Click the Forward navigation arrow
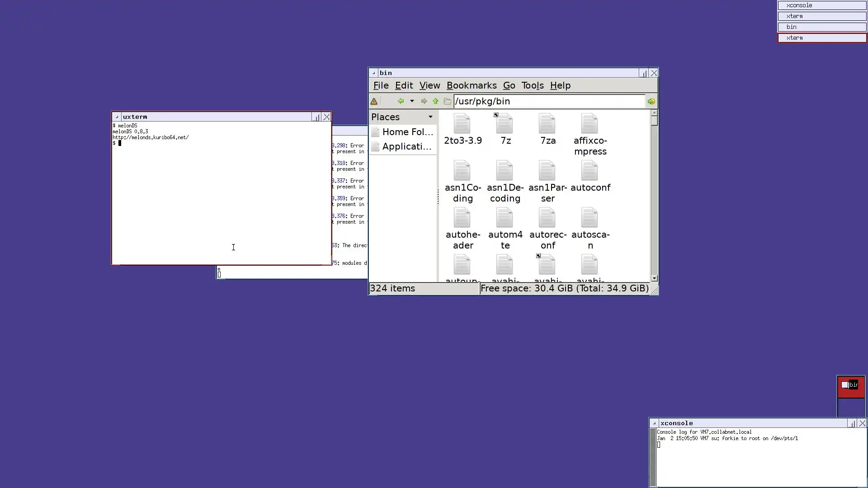The width and height of the screenshot is (868, 488). tap(424, 101)
